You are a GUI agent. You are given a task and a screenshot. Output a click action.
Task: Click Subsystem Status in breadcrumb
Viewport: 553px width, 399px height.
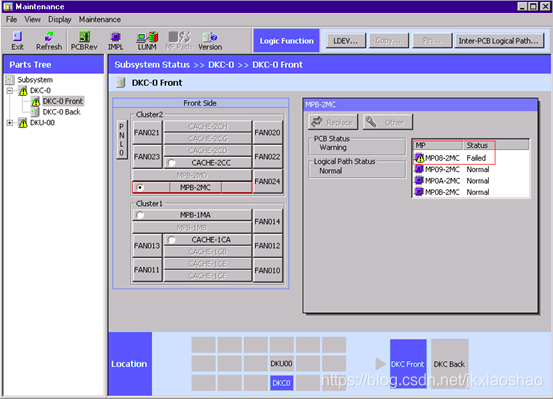pos(152,65)
